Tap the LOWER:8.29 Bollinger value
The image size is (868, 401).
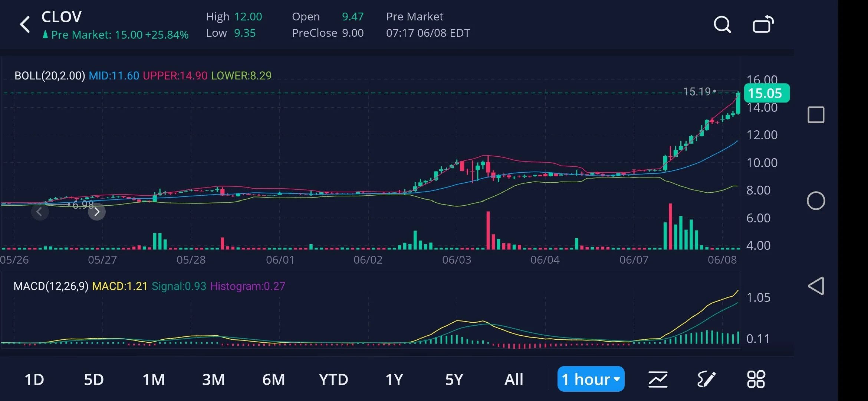click(241, 76)
